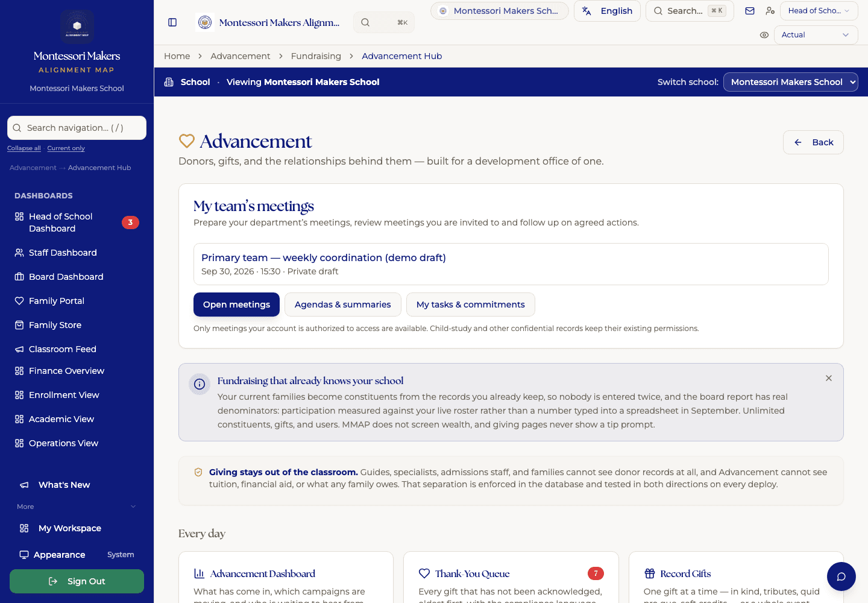
Task: Focus the Search navigation input
Action: (x=77, y=128)
